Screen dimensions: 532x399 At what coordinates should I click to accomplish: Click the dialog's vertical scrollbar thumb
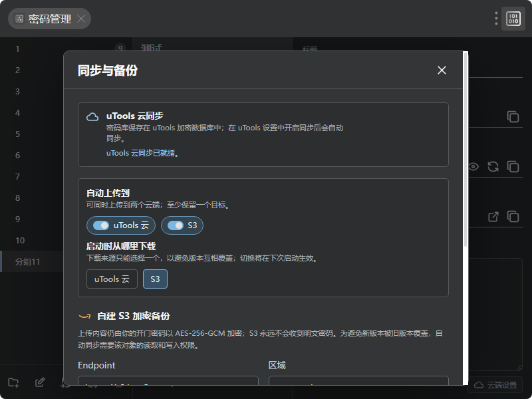[x=465, y=149]
